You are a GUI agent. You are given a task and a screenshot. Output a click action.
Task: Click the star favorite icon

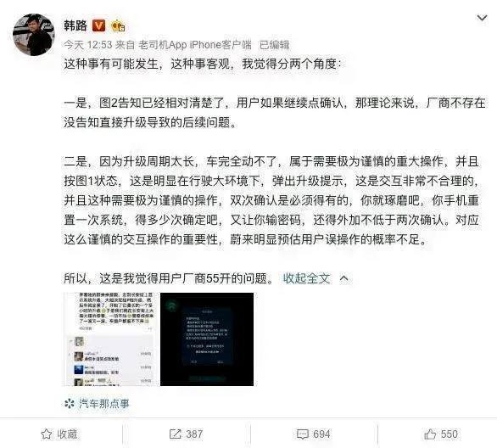(47, 434)
